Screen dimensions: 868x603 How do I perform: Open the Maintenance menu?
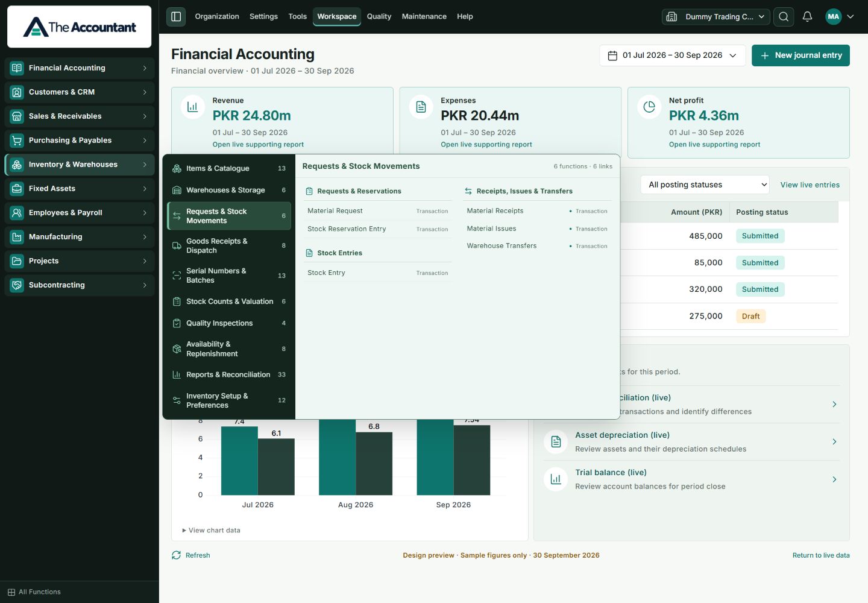click(x=424, y=17)
